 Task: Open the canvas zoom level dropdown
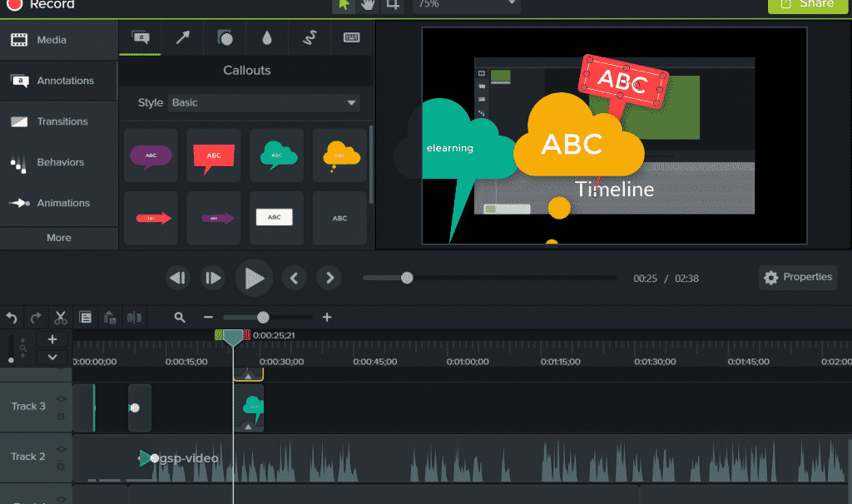(x=467, y=5)
